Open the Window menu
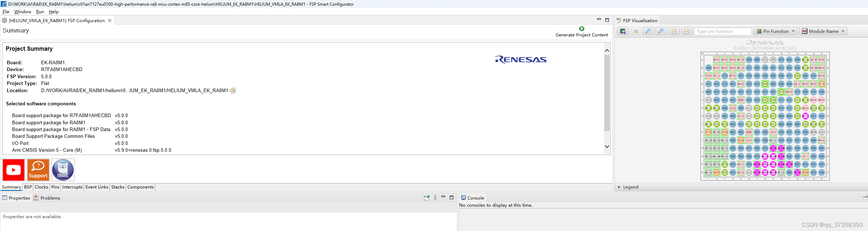The image size is (868, 231). 23,12
